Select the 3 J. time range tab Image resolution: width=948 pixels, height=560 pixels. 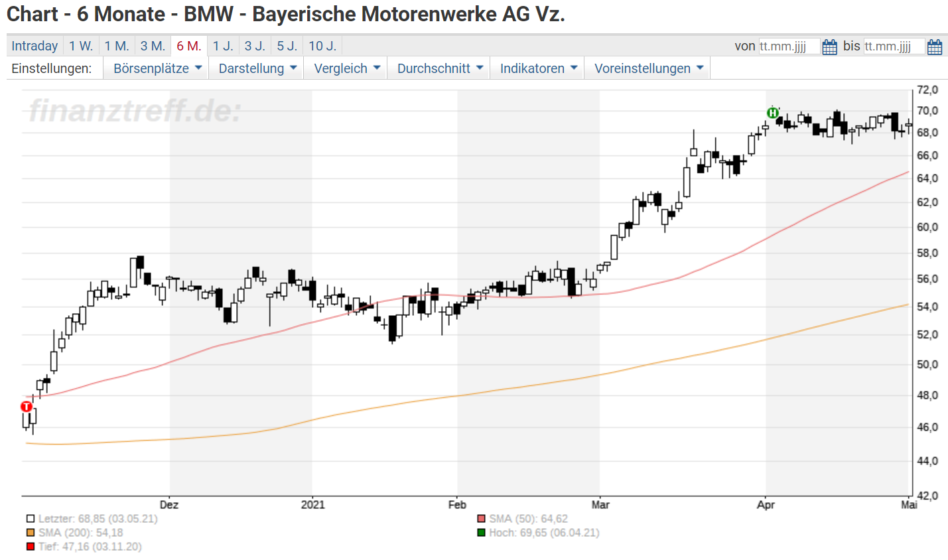tap(255, 46)
